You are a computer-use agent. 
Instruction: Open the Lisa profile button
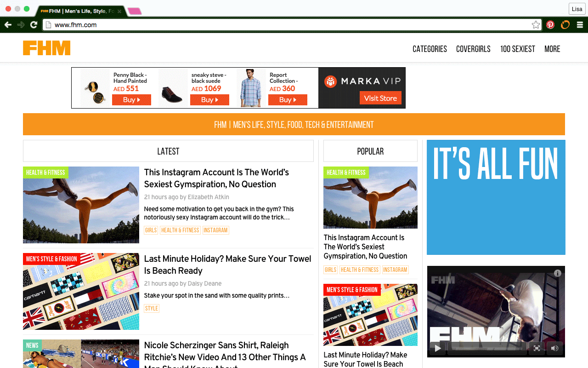[577, 9]
